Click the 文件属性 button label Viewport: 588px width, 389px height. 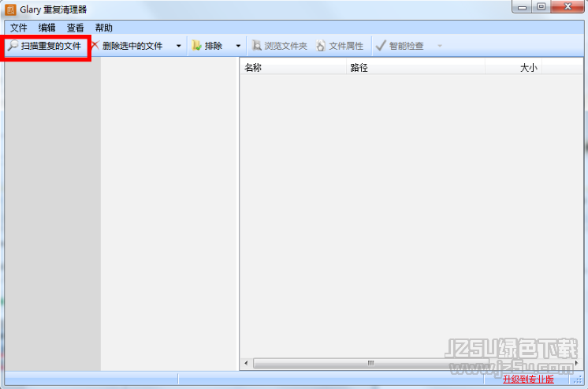(346, 46)
